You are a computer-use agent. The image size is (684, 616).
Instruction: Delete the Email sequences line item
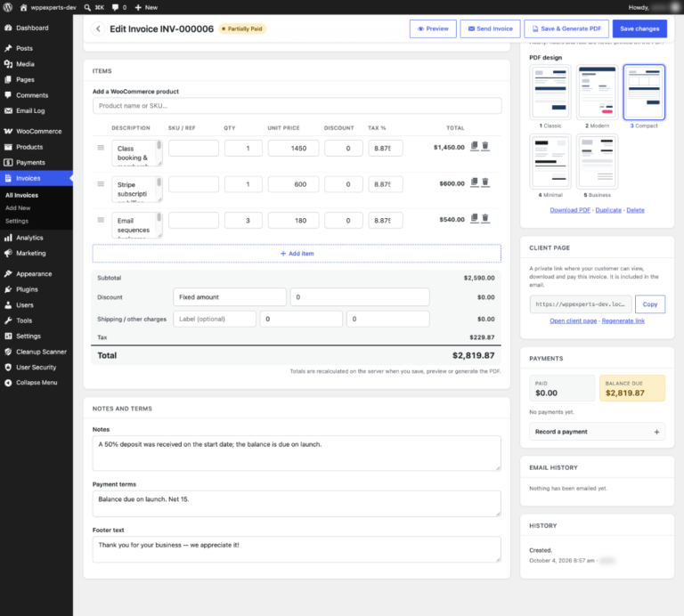tap(485, 218)
